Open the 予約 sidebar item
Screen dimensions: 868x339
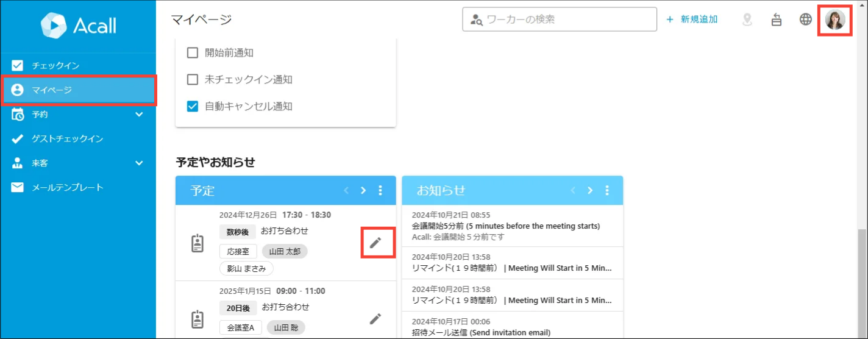click(78, 114)
